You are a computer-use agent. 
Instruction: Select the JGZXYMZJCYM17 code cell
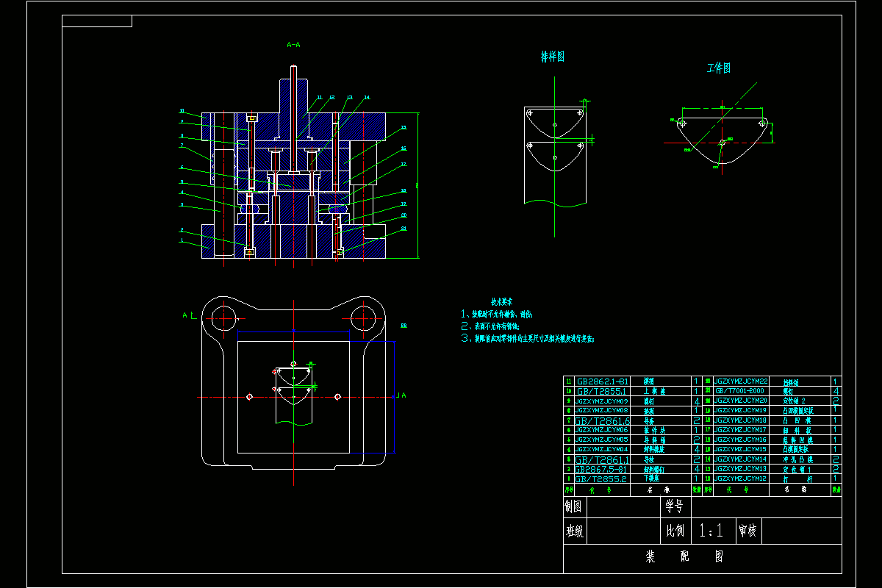pos(740,430)
